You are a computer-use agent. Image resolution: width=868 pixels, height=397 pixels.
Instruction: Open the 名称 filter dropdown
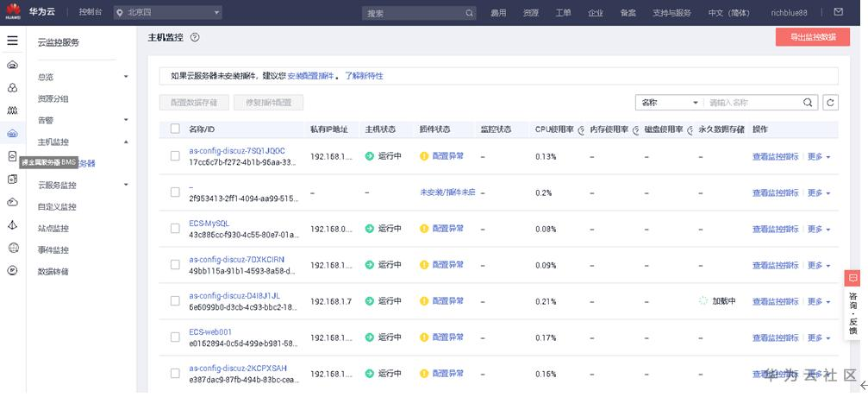669,103
